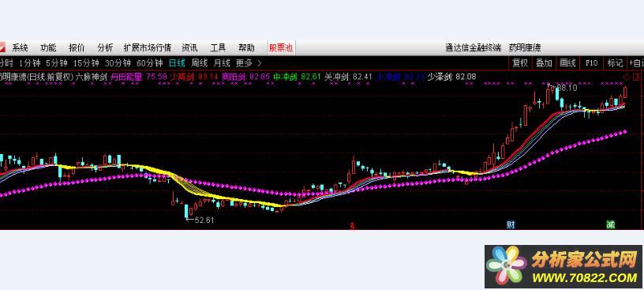Click the 六脉神剑 indicator name
644x290 pixels.
tap(92, 77)
